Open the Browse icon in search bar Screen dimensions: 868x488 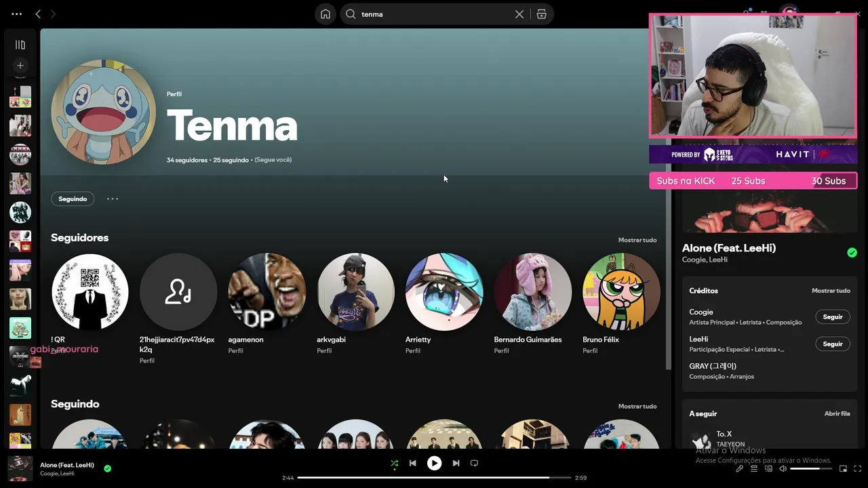coord(541,14)
